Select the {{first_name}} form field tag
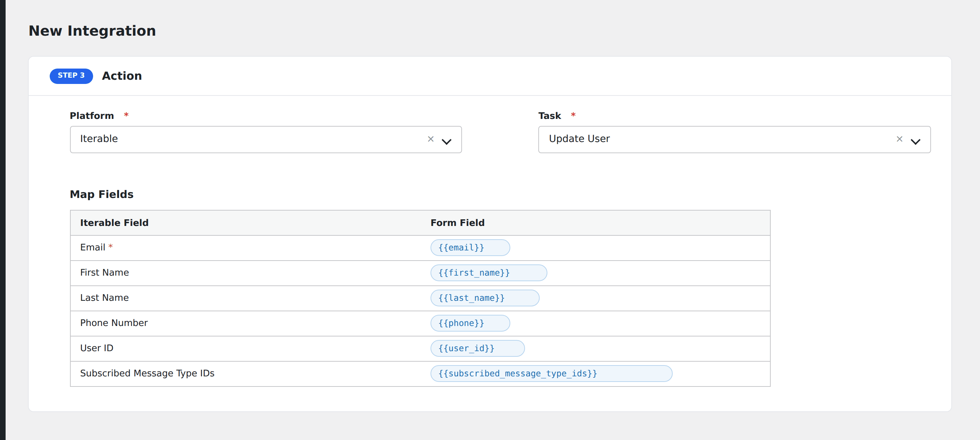 click(x=489, y=273)
